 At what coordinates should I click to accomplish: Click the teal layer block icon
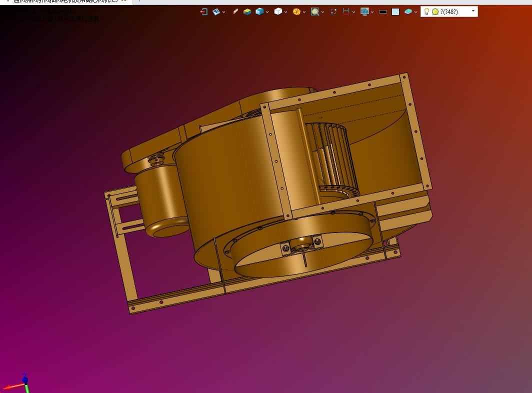[x=408, y=12]
